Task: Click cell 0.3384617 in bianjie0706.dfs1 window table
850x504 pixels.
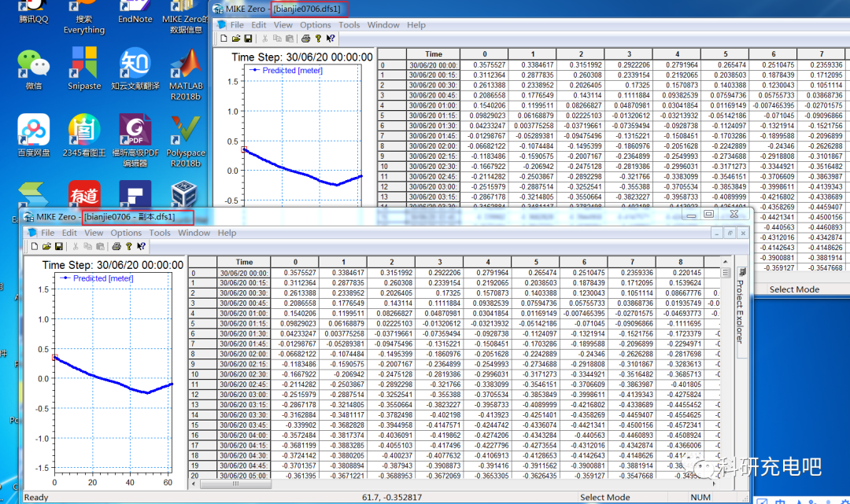Action: click(532, 65)
